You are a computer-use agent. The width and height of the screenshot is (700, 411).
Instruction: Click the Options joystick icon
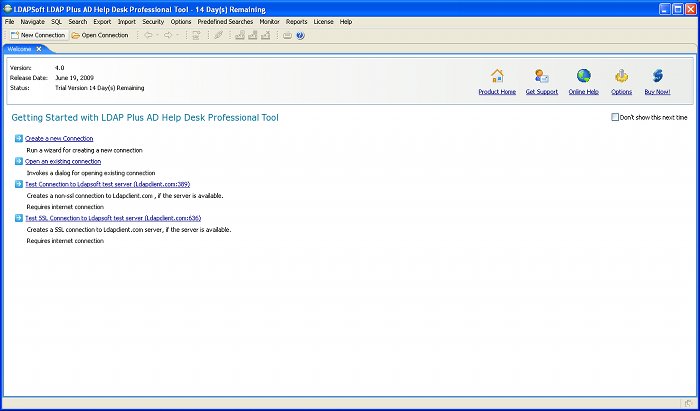[621, 76]
